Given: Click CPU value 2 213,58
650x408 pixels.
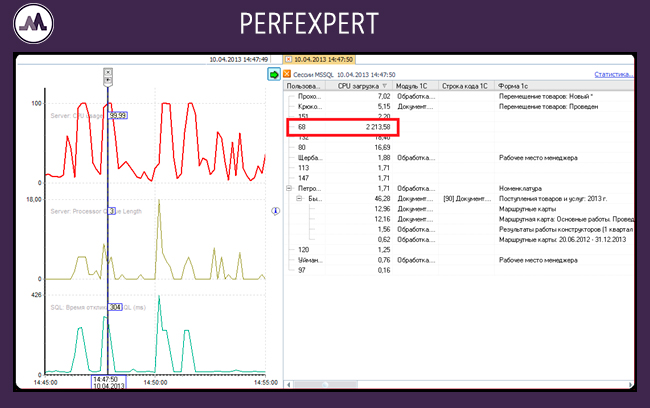Looking at the screenshot, I should pos(378,127).
